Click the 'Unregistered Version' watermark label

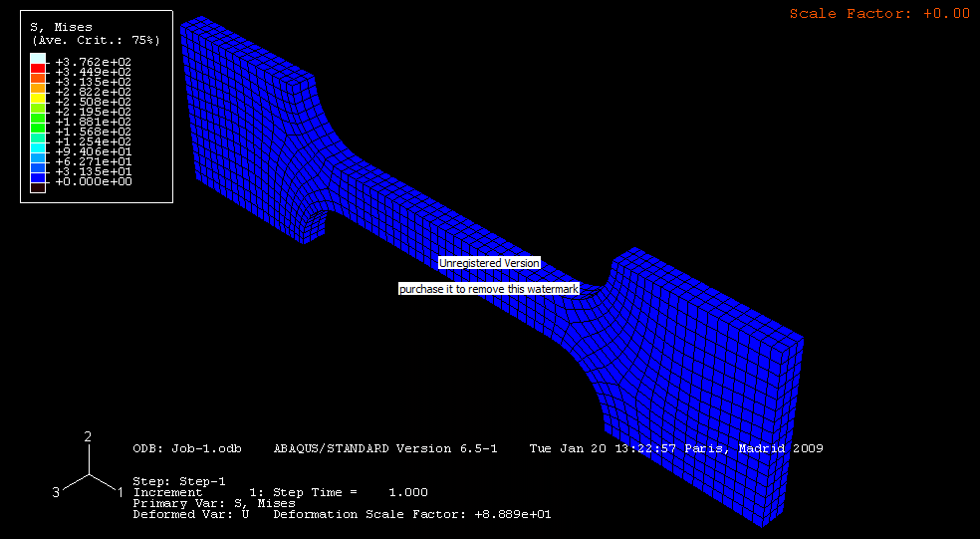coord(489,263)
